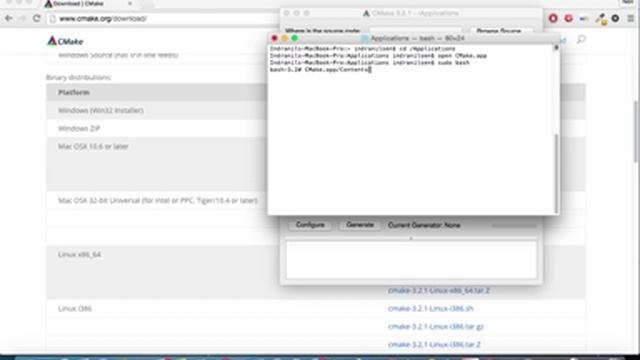
Task: Click the Linux x86_64 row label
Action: [79, 255]
